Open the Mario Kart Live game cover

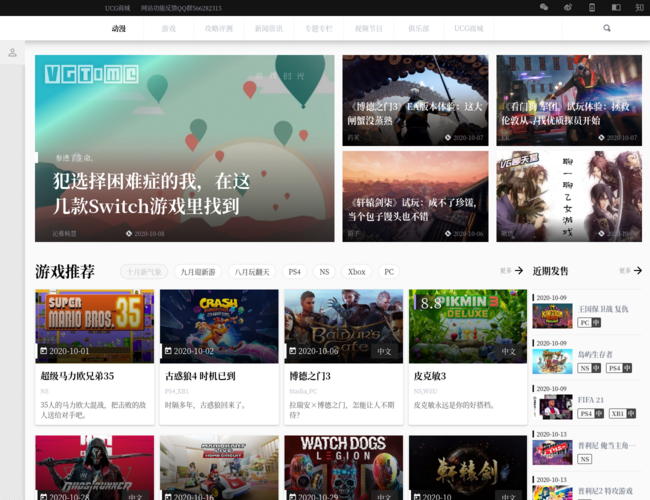(x=219, y=468)
